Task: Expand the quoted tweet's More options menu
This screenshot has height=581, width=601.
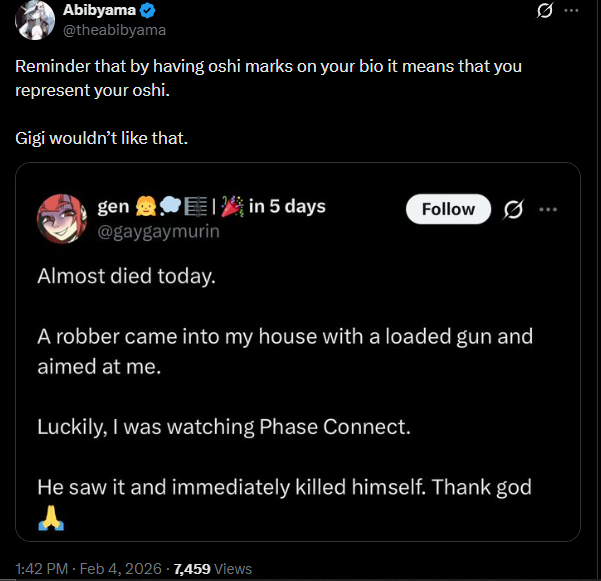Action: [x=548, y=209]
